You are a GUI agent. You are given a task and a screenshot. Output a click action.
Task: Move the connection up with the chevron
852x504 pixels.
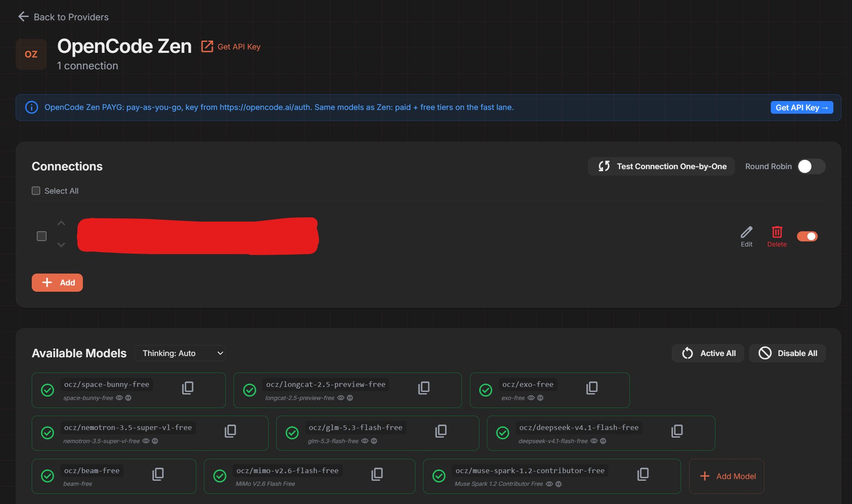61,223
